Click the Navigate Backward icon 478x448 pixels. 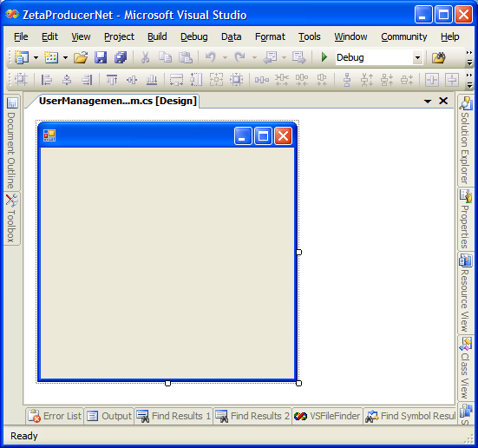click(270, 57)
